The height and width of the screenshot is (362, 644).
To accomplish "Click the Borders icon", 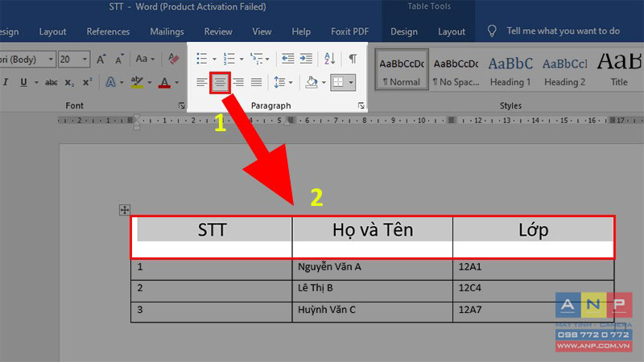I will pyautogui.click(x=338, y=83).
